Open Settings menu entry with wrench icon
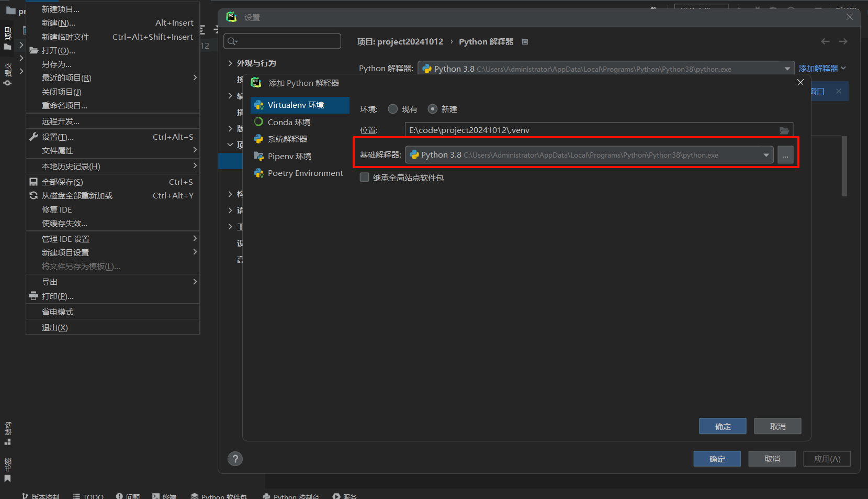The image size is (868, 499). pyautogui.click(x=113, y=137)
